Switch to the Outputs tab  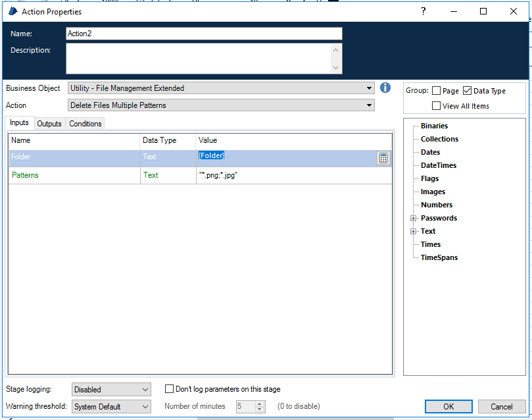[49, 124]
